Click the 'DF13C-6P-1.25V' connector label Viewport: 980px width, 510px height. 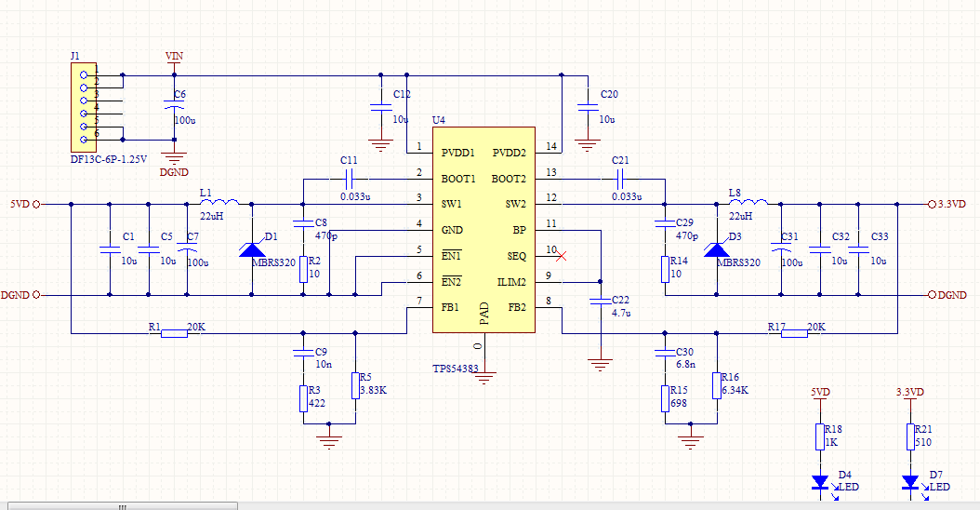click(x=109, y=159)
